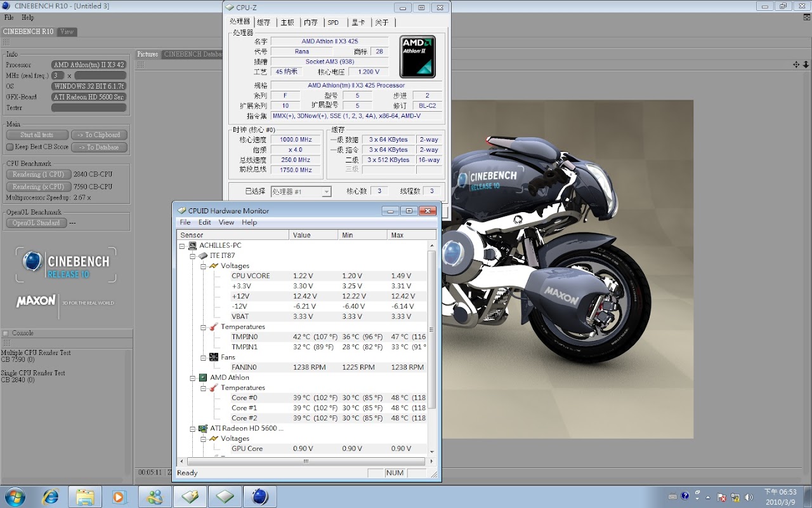This screenshot has height=508, width=812.
Task: Open the Windows Live Messenger taskbar icon
Action: (x=154, y=497)
